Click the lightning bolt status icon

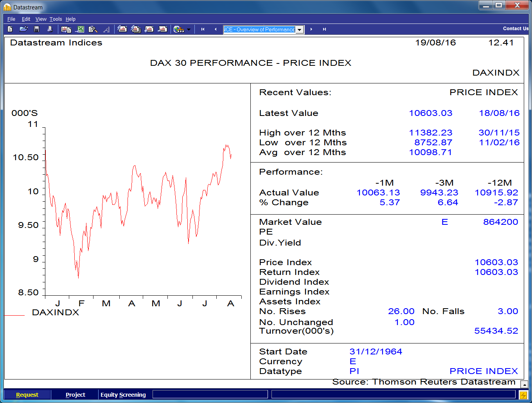pos(523,395)
